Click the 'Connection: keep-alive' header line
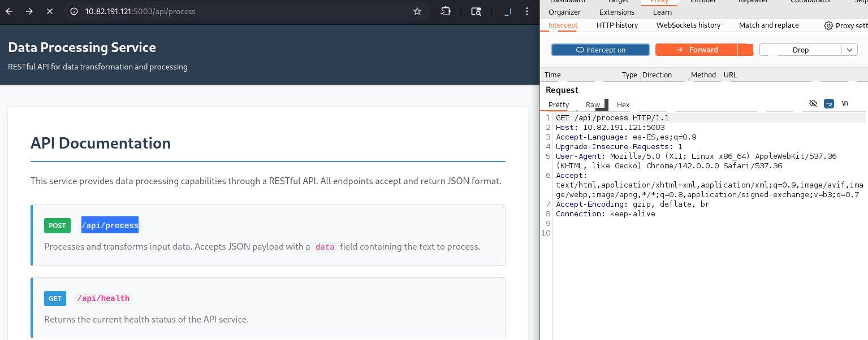 click(606, 214)
